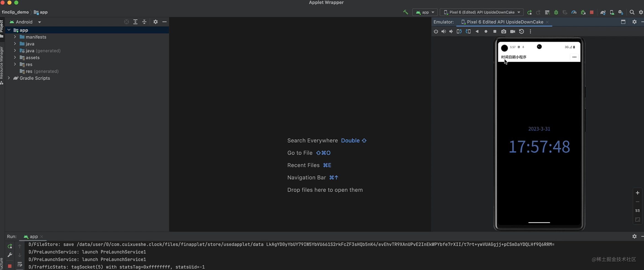The image size is (644, 270).
Task: Click the red Stop app toolbar icon
Action: (591, 12)
